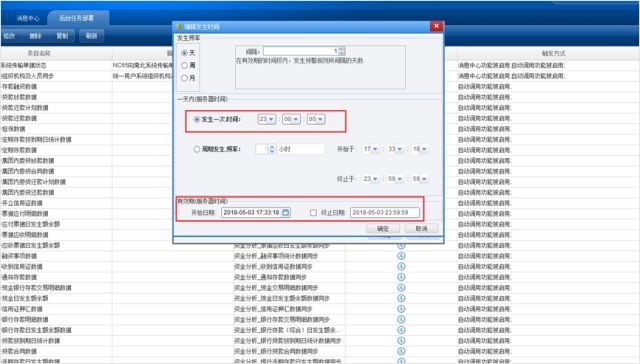
Task: Select the 组织机构及人员同步 row
Action: point(27,76)
